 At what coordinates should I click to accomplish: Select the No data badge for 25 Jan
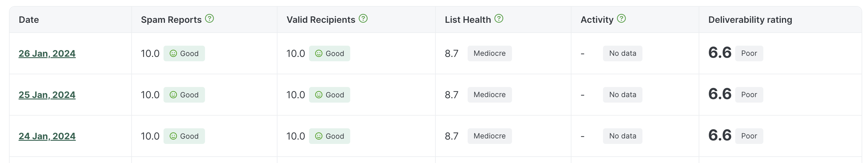click(x=622, y=95)
